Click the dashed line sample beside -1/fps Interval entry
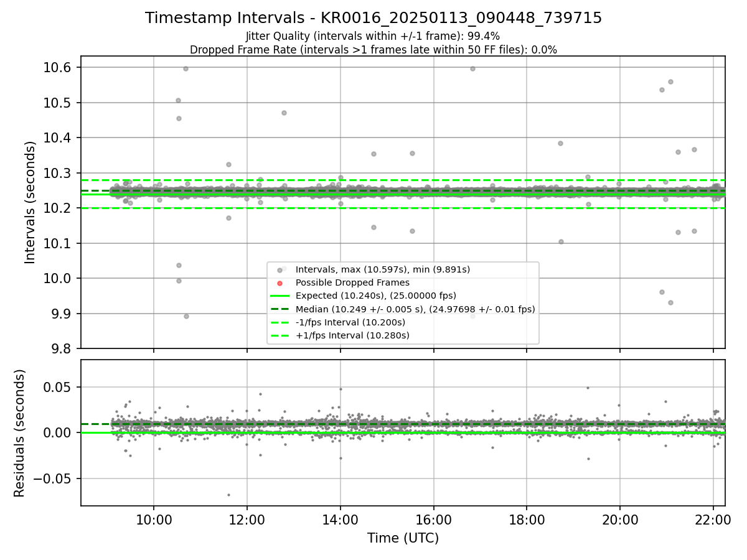Image resolution: width=747 pixels, height=560 pixels. coord(280,322)
